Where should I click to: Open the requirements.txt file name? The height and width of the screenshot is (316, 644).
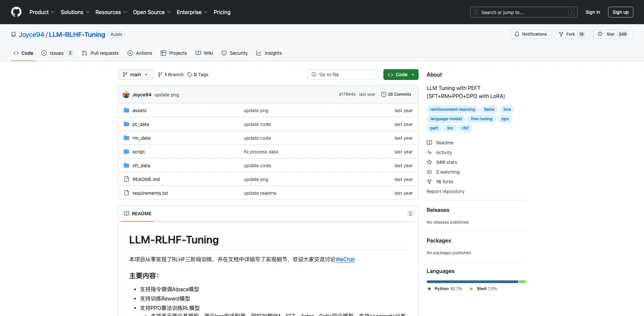(x=150, y=193)
